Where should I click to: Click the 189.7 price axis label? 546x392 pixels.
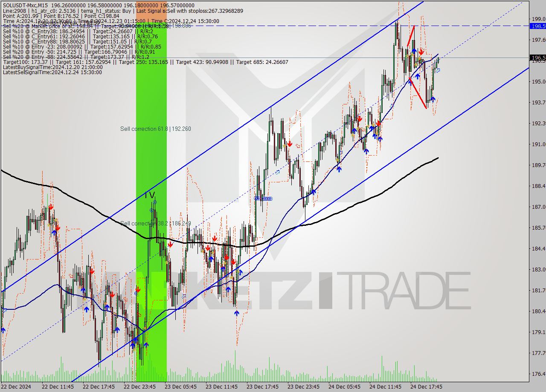point(538,165)
